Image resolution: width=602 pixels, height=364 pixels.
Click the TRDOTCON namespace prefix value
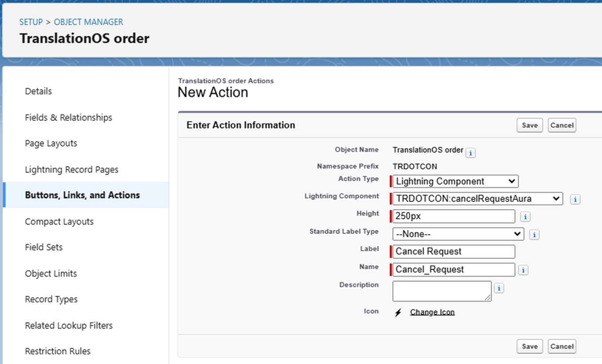[415, 167]
